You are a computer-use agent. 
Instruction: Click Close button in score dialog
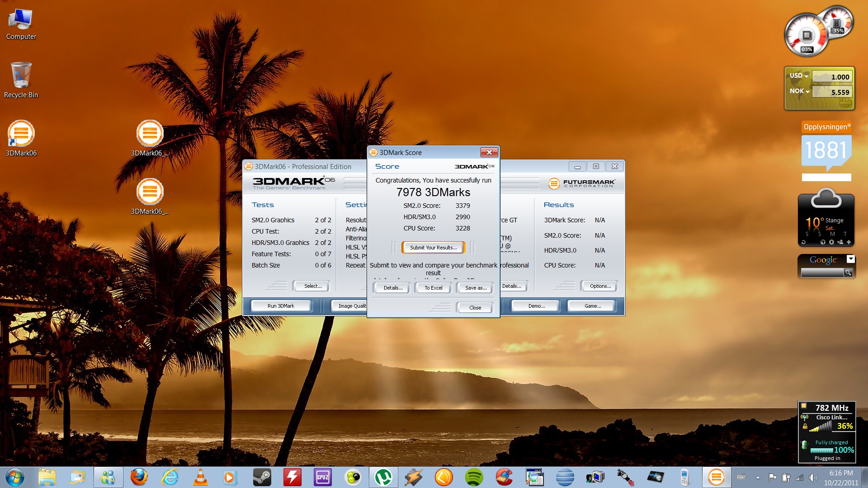click(475, 308)
